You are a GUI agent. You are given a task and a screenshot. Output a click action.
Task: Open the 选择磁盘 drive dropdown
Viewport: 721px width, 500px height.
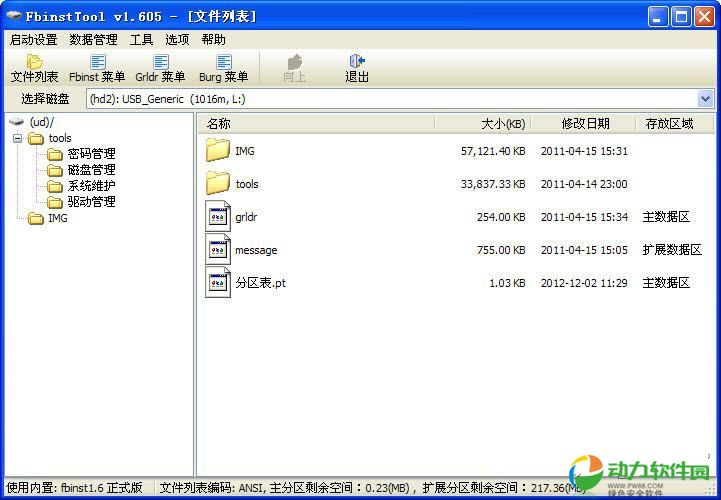(x=705, y=99)
